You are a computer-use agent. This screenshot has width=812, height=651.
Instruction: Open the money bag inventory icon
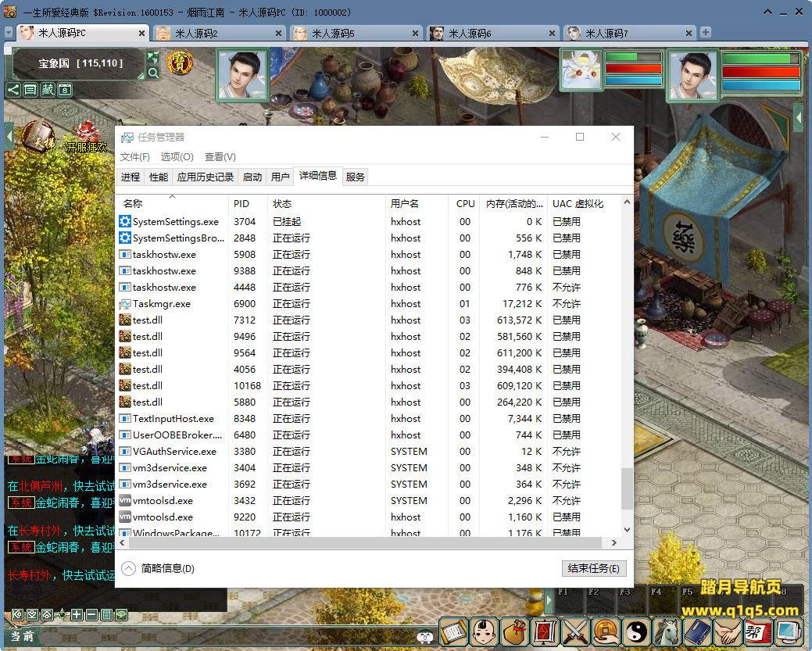tap(514, 630)
